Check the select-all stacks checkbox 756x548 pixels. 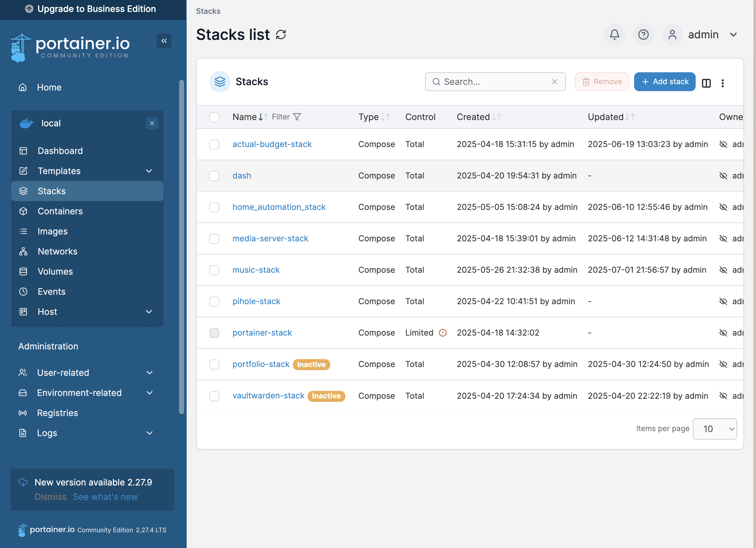point(214,117)
